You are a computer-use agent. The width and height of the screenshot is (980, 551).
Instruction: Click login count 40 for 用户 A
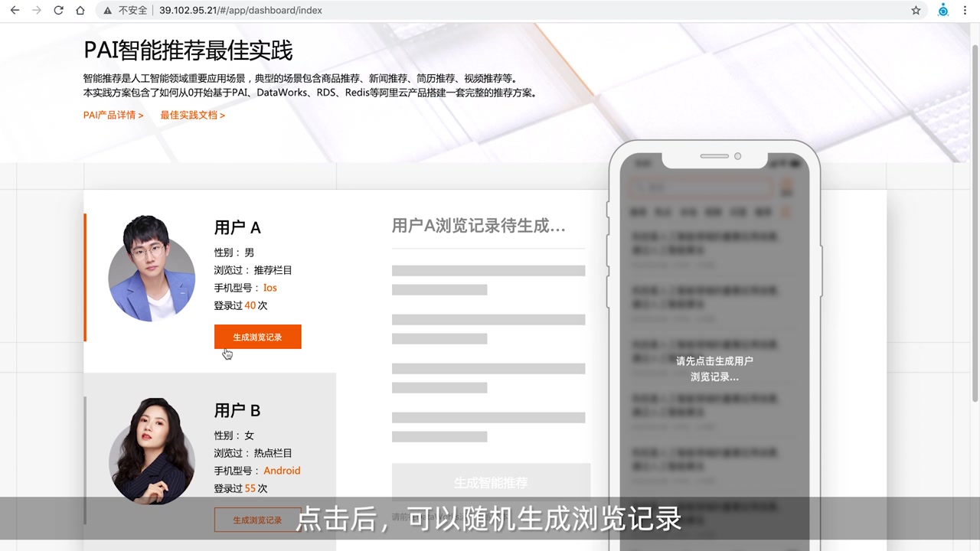click(250, 305)
